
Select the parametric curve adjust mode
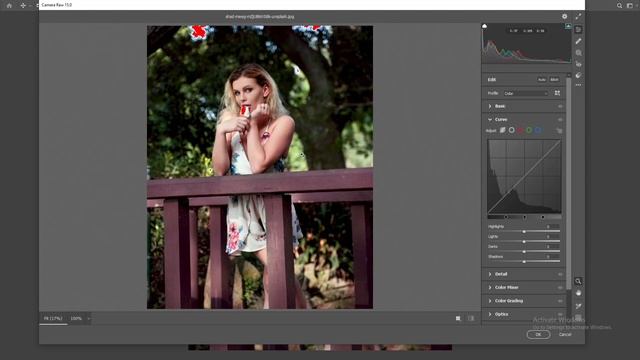502,130
